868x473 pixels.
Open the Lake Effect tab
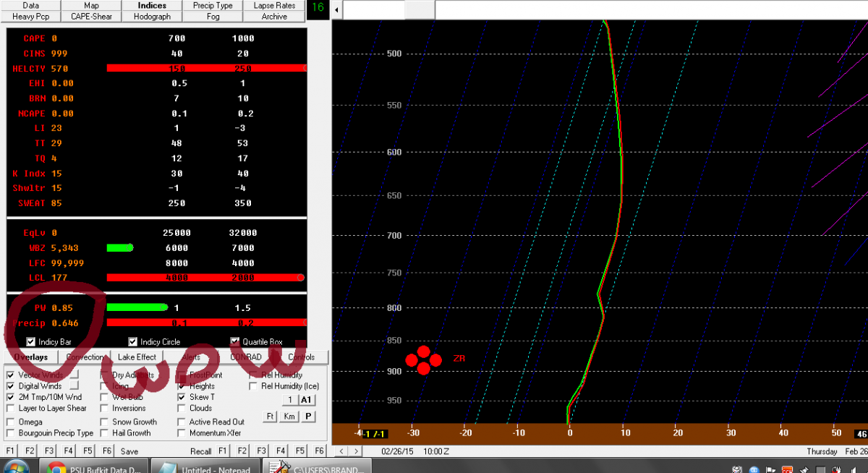137,357
